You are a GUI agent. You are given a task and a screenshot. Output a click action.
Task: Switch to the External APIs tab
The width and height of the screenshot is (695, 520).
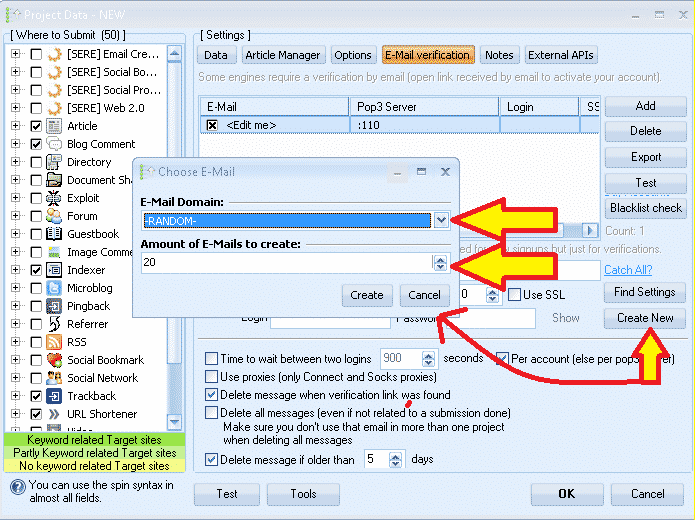pos(561,55)
